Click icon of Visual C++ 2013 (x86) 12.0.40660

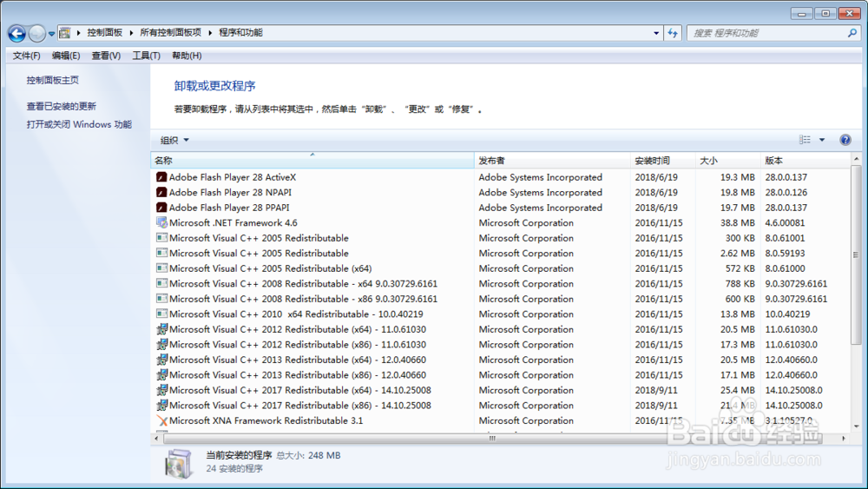(161, 375)
